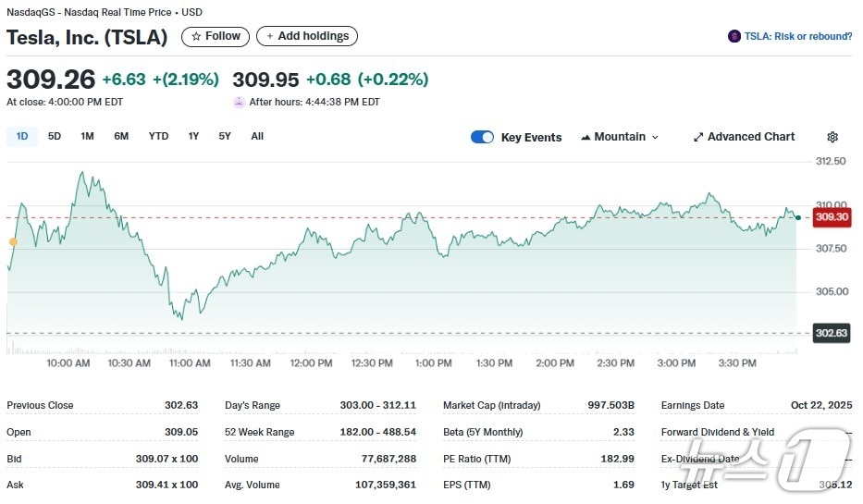
Task: Select the YTD range tab
Action: (x=159, y=136)
